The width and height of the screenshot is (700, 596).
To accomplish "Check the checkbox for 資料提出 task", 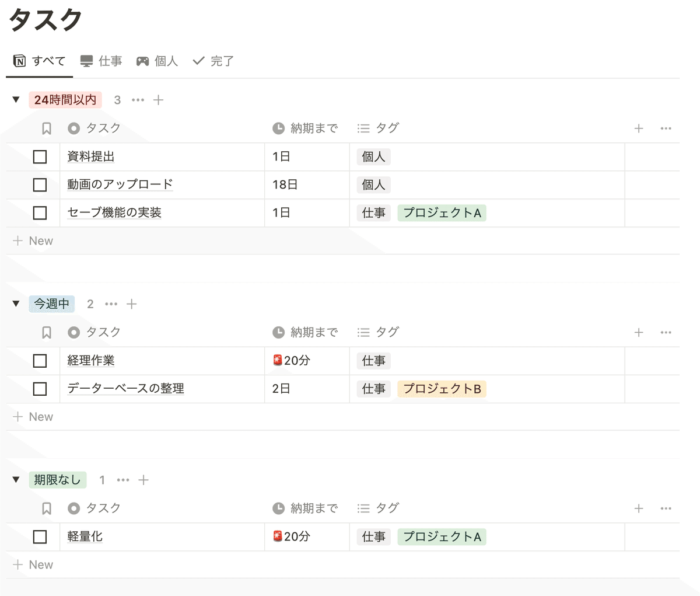I will (39, 156).
